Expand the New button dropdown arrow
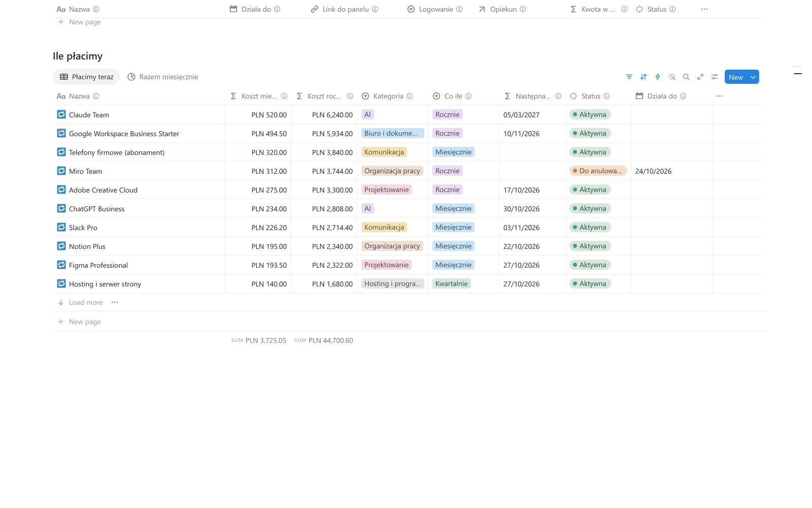 tap(754, 77)
